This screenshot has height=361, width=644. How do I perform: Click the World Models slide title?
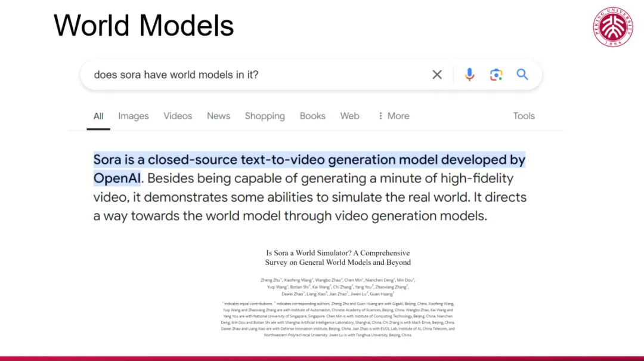click(143, 26)
